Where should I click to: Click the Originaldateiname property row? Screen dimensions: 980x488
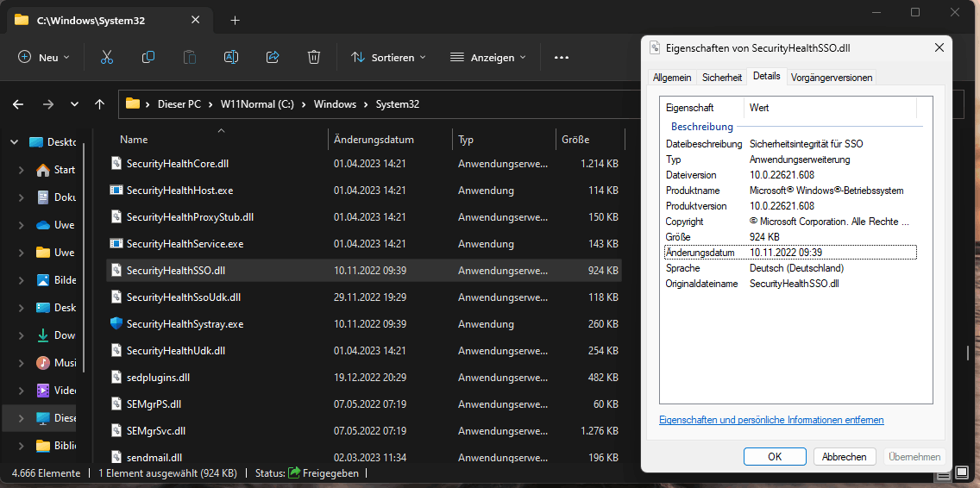tap(790, 284)
